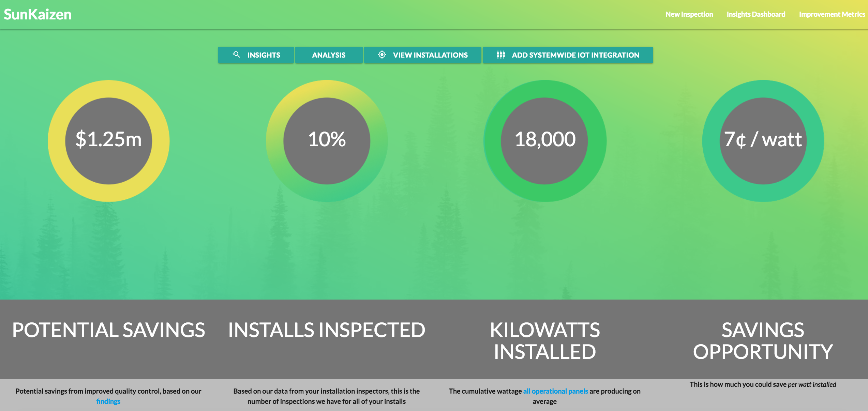
Task: Click Add Systemwide IoT Integration
Action: (x=575, y=55)
